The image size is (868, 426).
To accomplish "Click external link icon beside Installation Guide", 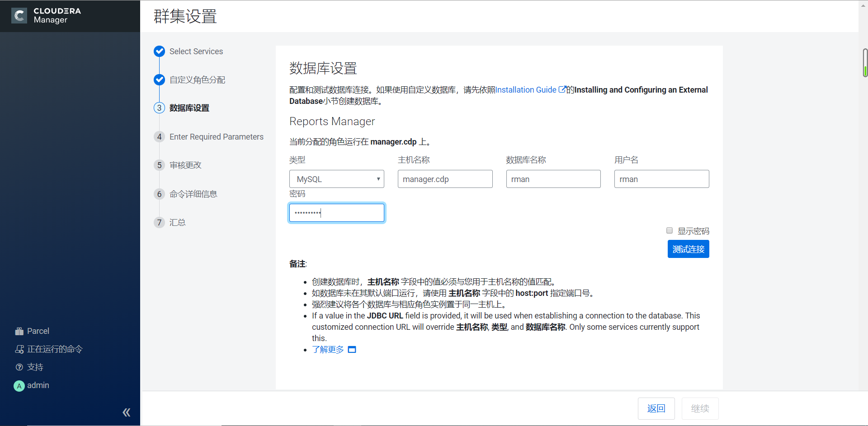I will coord(562,89).
